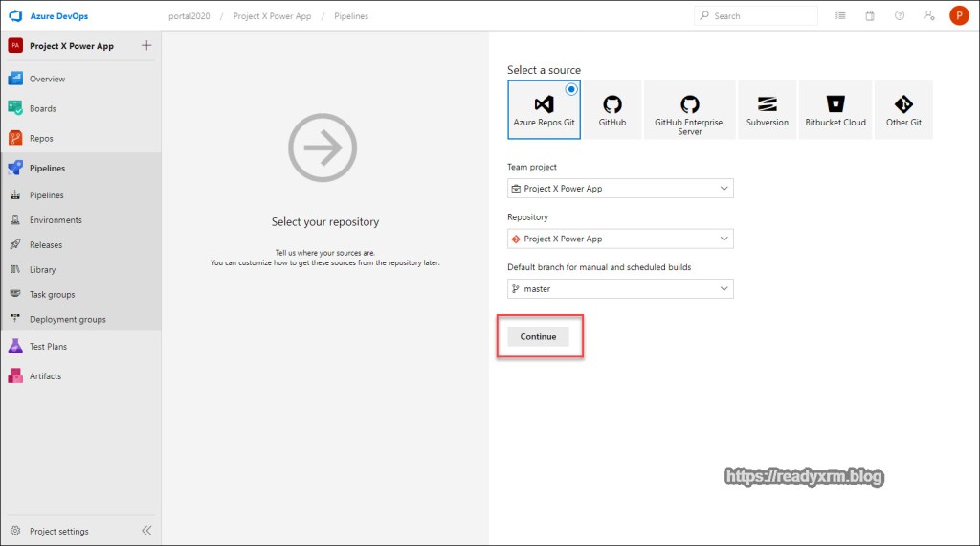Open Test Plans in sidebar

pyautogui.click(x=48, y=346)
